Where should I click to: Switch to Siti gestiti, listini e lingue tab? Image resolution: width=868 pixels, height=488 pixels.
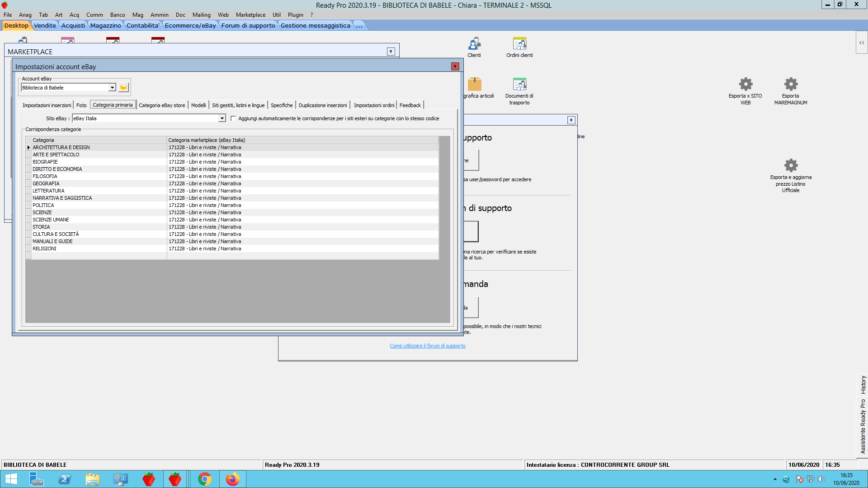[238, 105]
